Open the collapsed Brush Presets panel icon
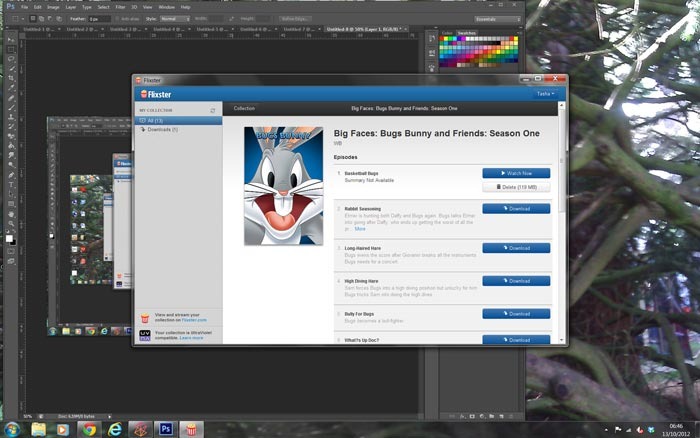Image resolution: width=700 pixels, height=438 pixels. 432,54
